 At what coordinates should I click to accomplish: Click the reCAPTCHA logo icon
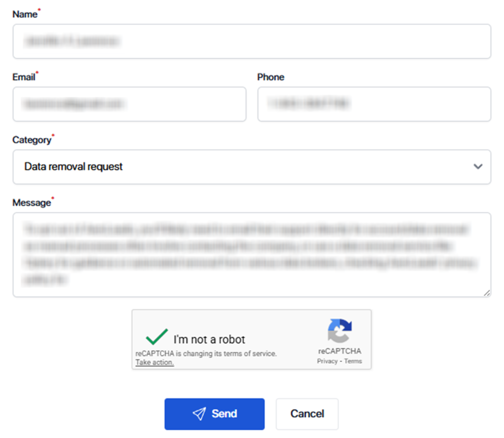pyautogui.click(x=340, y=330)
